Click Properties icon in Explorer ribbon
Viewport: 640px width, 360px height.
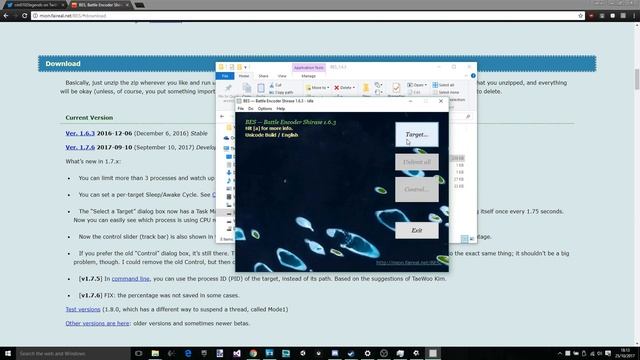tap(396, 88)
